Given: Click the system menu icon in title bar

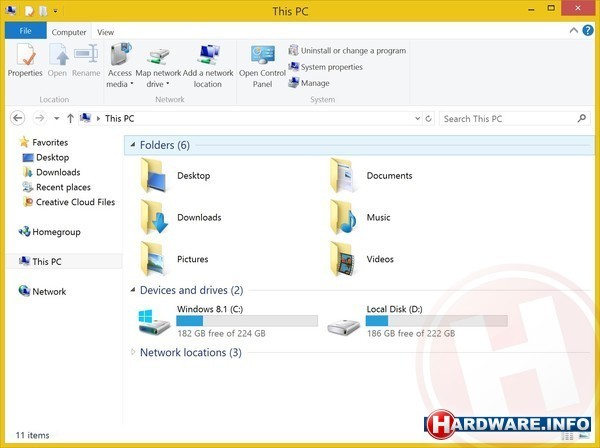Looking at the screenshot, I should coord(11,11).
